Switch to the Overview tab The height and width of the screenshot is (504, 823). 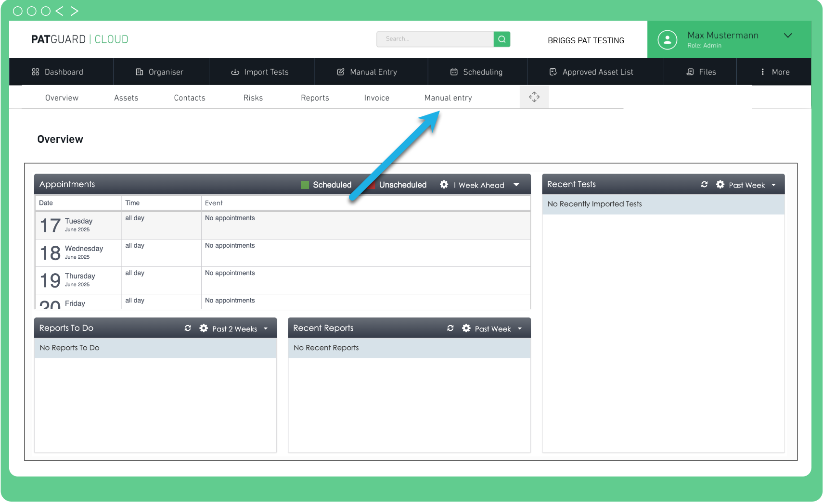click(x=62, y=98)
